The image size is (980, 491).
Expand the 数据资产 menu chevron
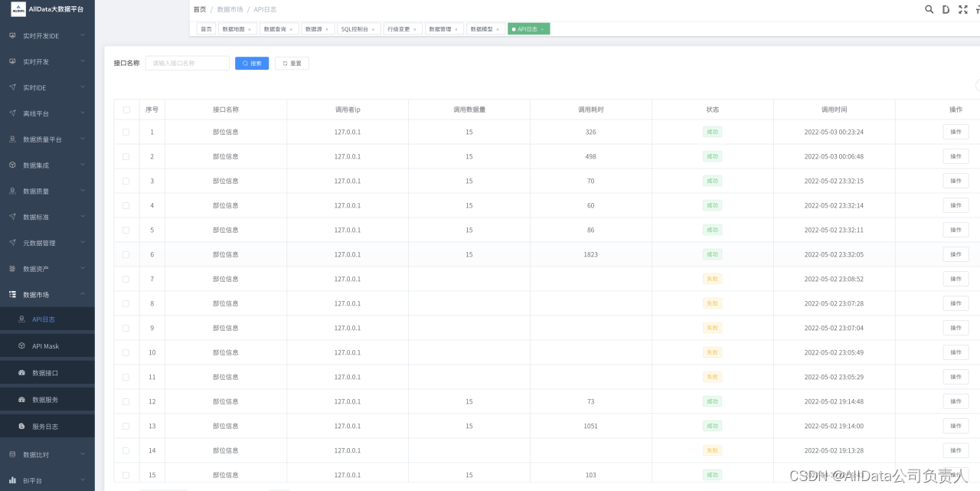click(83, 268)
